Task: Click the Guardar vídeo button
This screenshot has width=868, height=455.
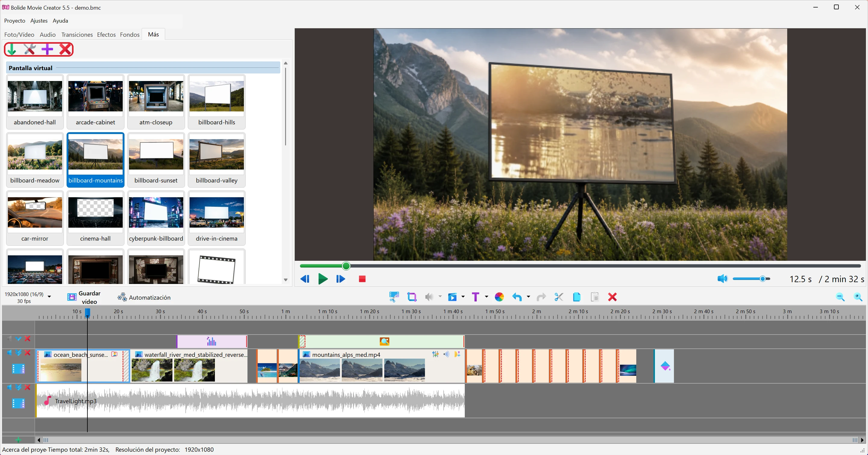Action: tap(84, 297)
